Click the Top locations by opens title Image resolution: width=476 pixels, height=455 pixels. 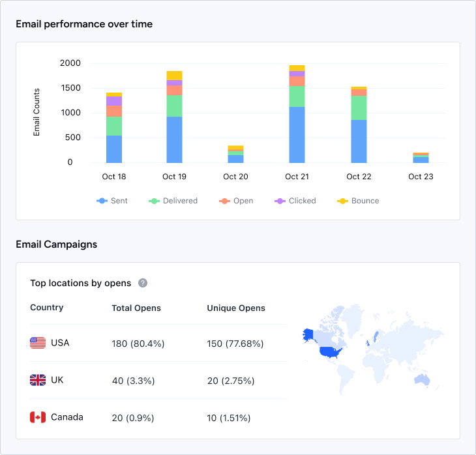coord(81,283)
